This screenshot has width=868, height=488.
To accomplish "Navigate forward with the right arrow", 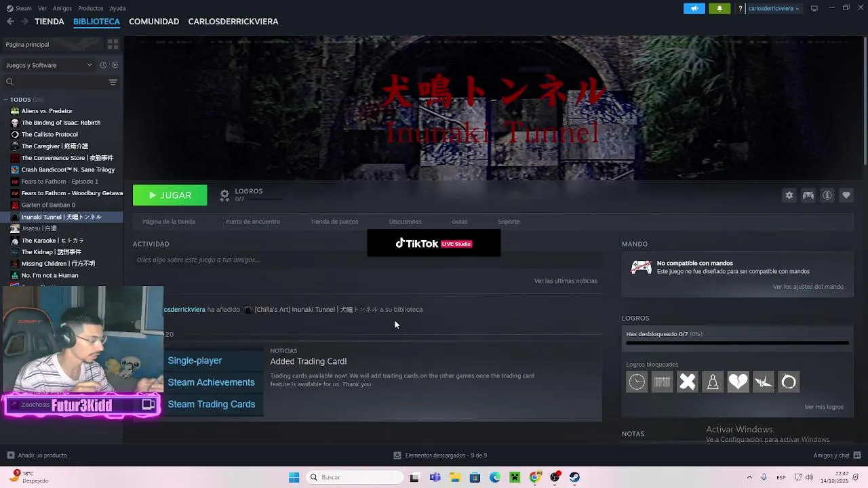I will pyautogui.click(x=24, y=22).
